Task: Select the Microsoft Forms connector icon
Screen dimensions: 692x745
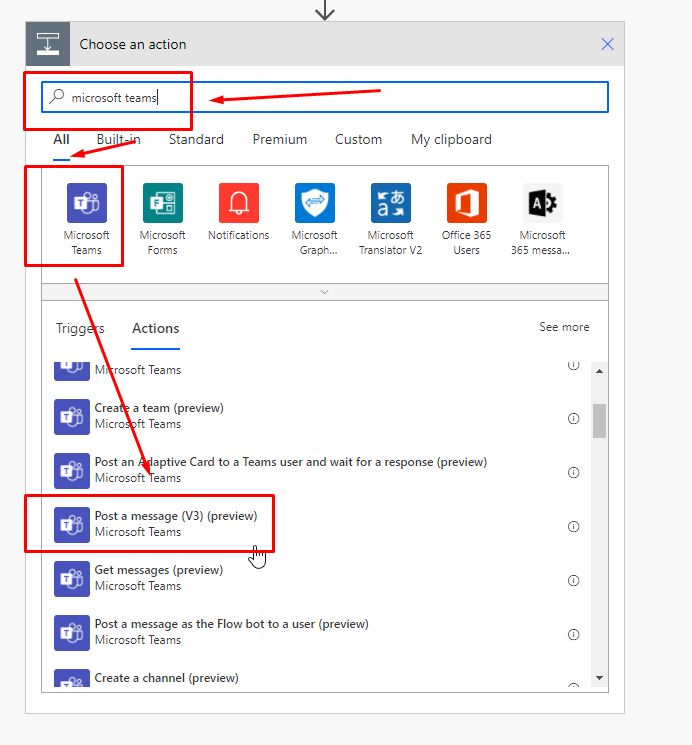Action: point(163,203)
